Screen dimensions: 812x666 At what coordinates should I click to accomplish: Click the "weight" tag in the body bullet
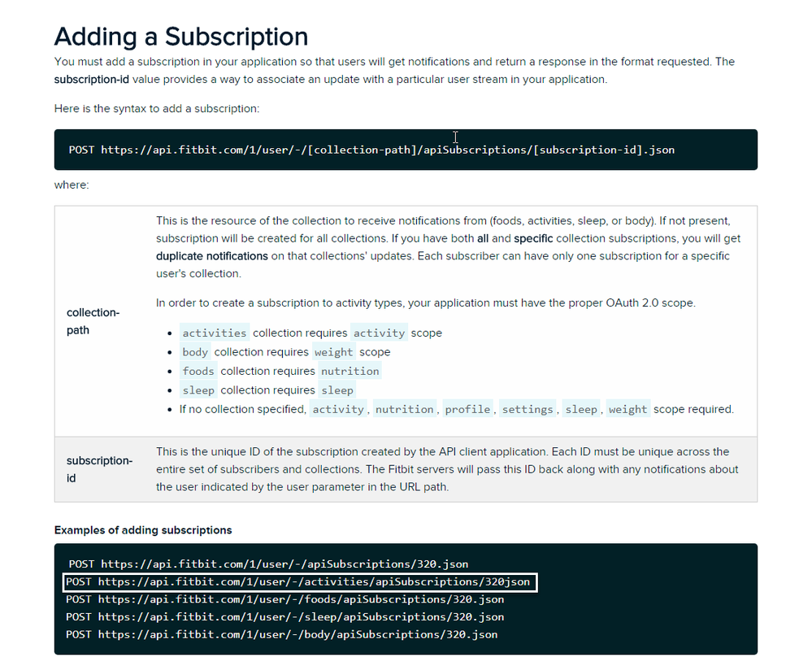click(334, 352)
